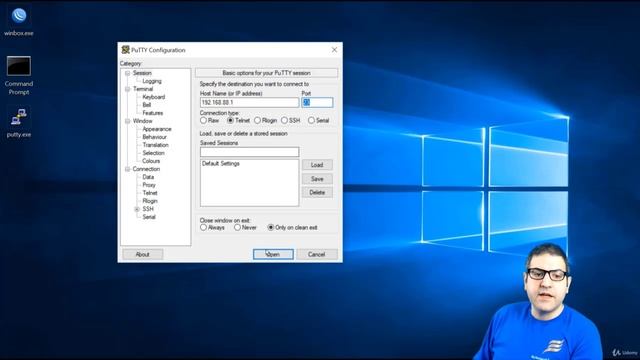Collapse the Connection tree node

click(x=127, y=169)
